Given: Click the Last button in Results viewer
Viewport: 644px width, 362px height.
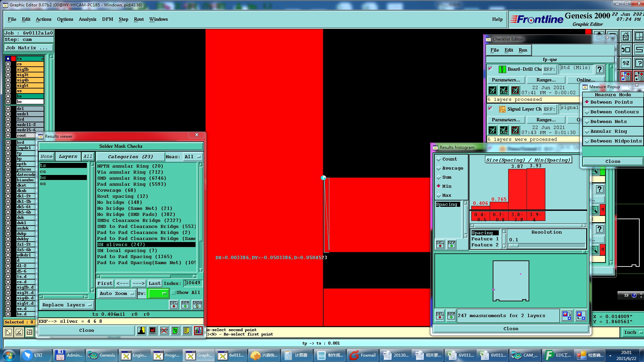Looking at the screenshot, I should coord(155,284).
